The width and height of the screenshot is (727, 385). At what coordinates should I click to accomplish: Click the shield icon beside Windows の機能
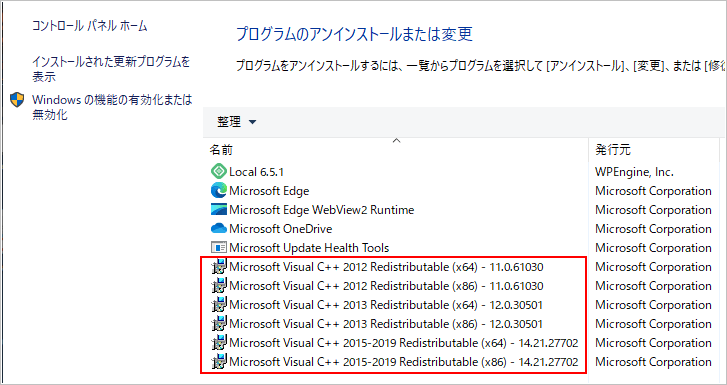pos(17,100)
